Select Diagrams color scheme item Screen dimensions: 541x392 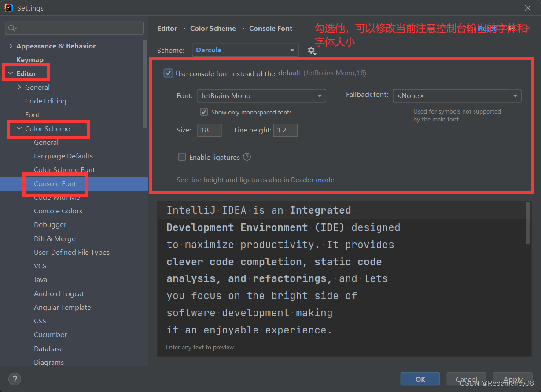49,362
